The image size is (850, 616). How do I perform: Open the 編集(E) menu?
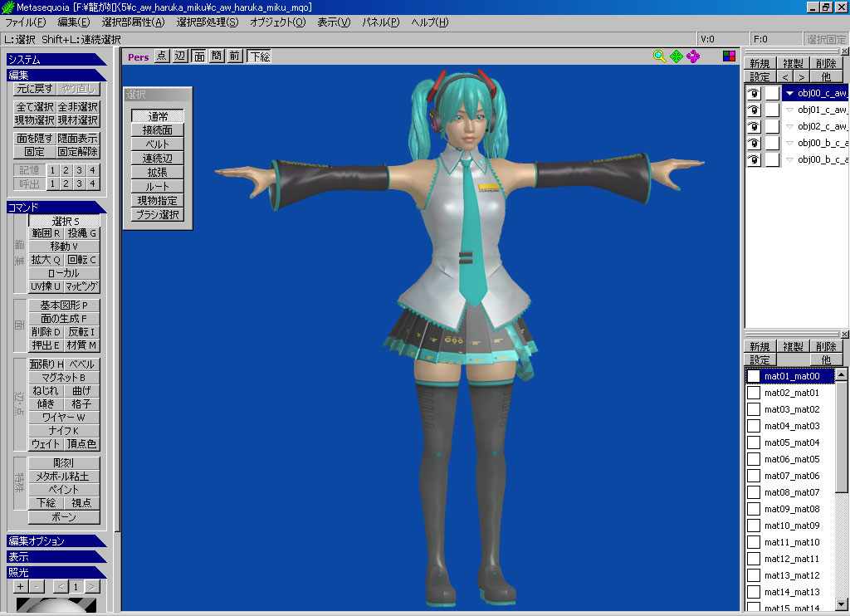click(74, 22)
